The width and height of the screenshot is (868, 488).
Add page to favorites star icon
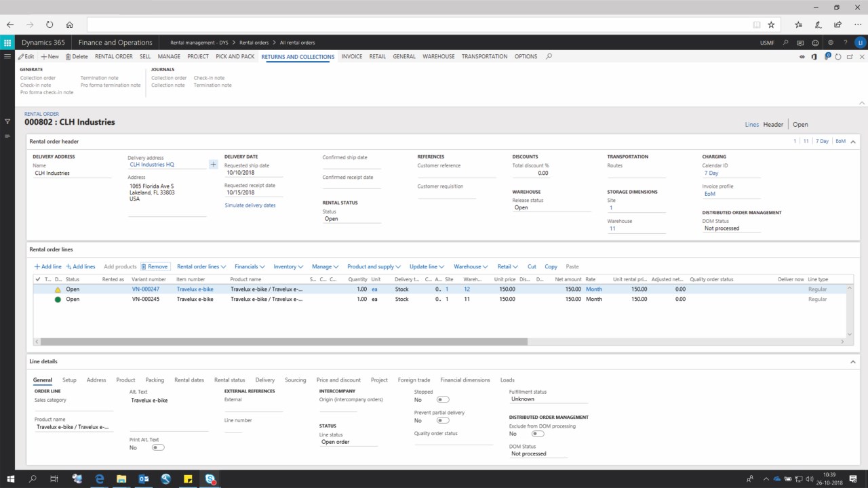771,24
